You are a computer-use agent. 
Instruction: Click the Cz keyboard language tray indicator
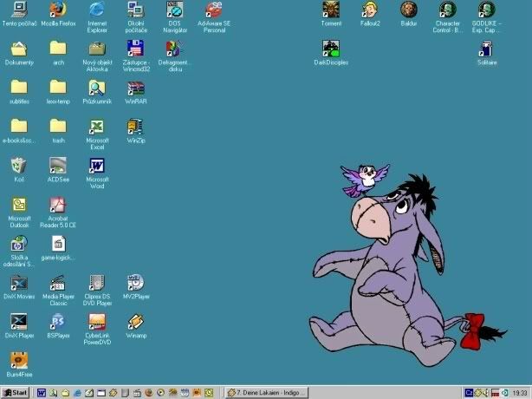[x=469, y=393]
